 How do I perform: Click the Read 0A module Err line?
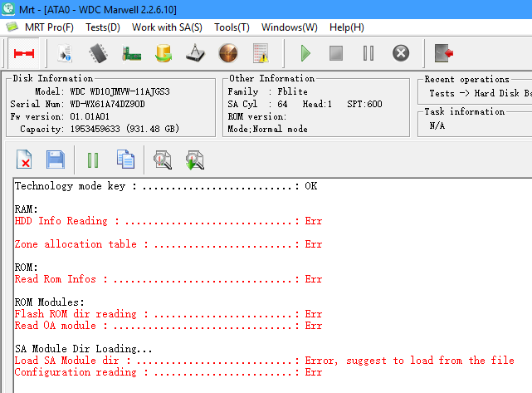point(168,326)
